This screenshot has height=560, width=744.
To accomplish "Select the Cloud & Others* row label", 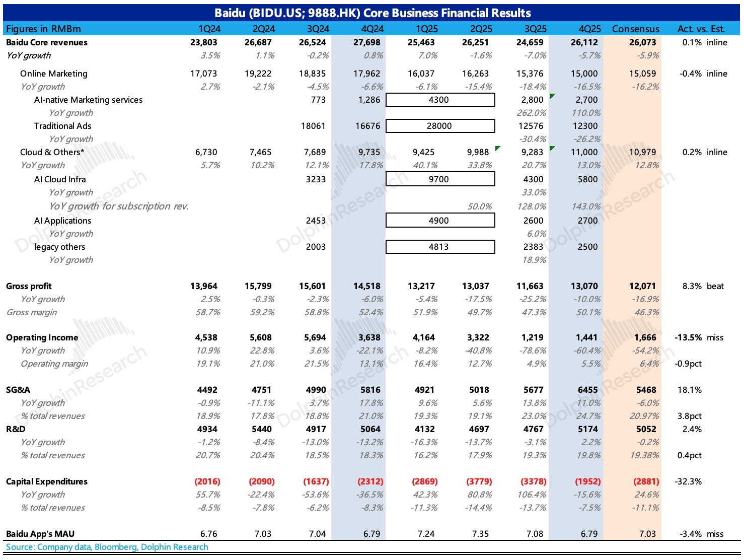I will [x=52, y=152].
